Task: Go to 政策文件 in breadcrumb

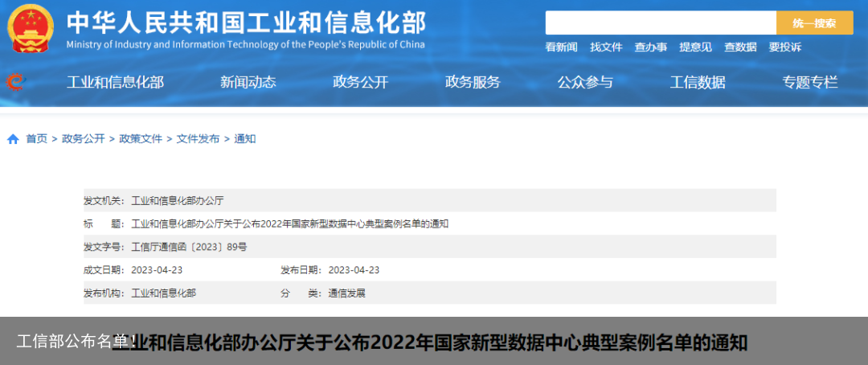Action: (x=141, y=139)
